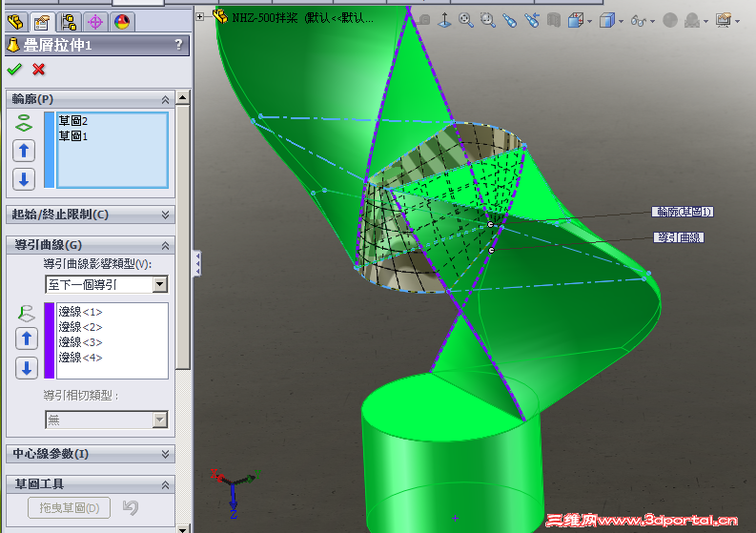
Task: Select 草圖1 in the profiles list
Action: click(72, 136)
